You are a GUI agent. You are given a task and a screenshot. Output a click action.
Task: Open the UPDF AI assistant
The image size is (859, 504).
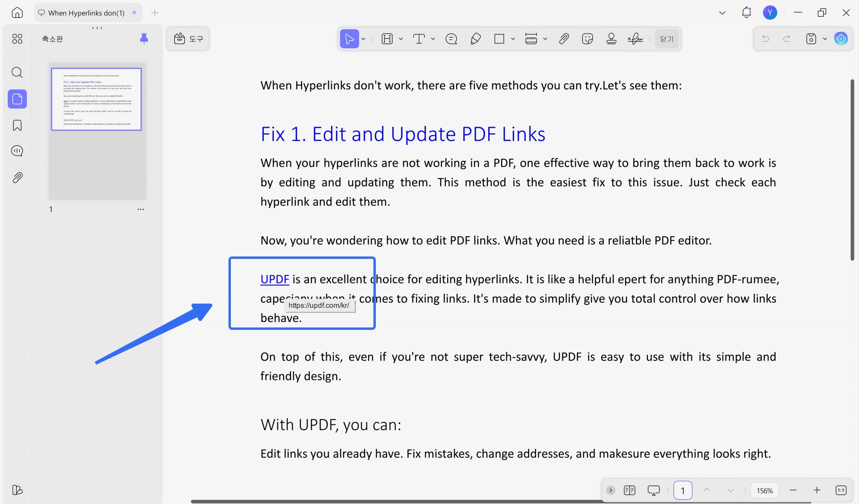841,39
